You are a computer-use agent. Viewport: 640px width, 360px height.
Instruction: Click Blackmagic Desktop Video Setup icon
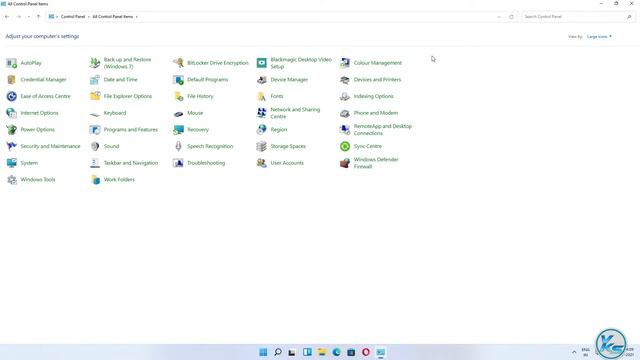click(x=262, y=63)
